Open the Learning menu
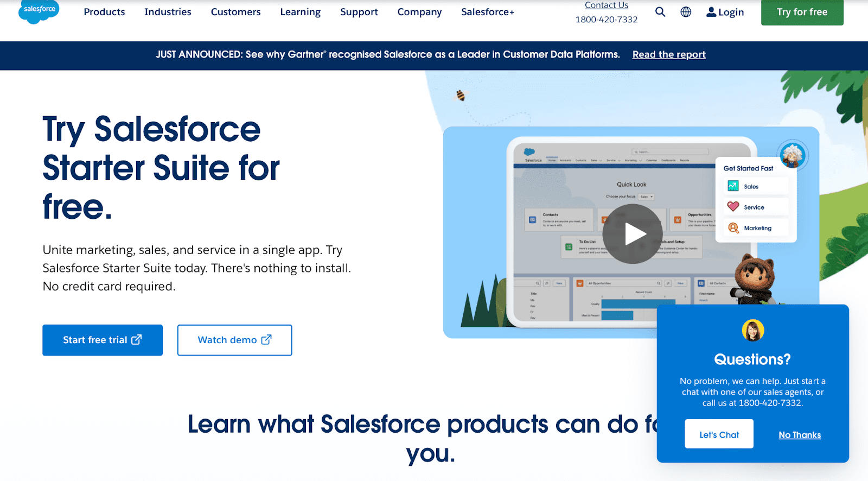This screenshot has height=481, width=868. [300, 12]
